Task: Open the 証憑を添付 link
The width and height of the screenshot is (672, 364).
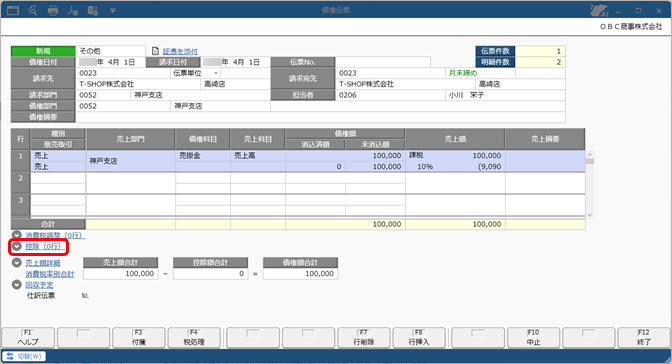Action: (x=180, y=51)
